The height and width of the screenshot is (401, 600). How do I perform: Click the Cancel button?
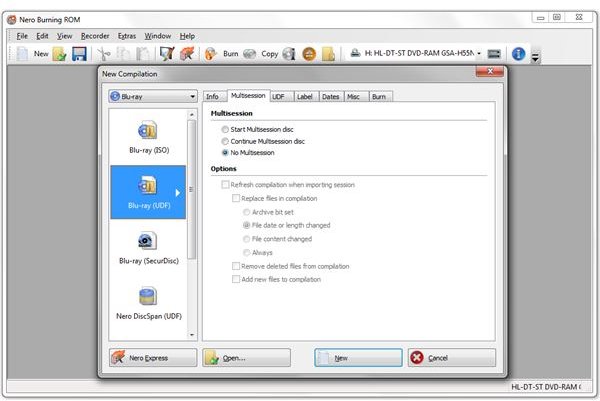point(452,358)
